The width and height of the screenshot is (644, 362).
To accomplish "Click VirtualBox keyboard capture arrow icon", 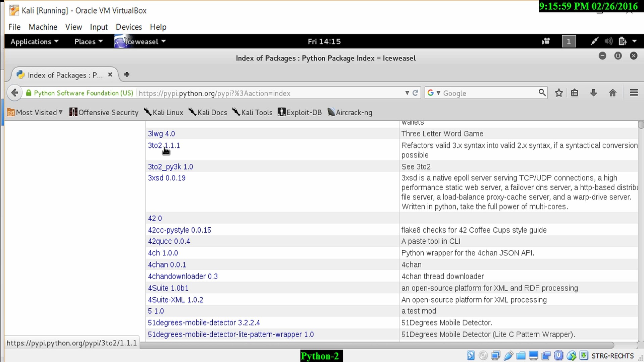I will 584,356.
